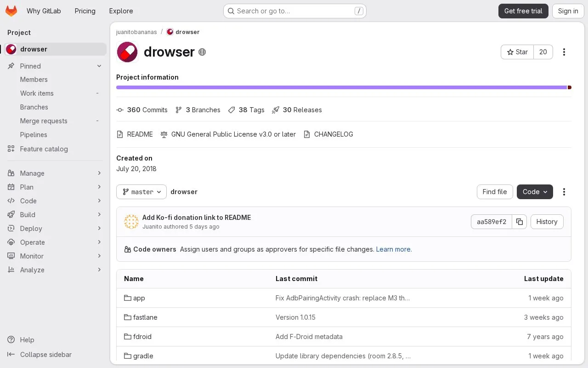The image size is (588, 368).
Task: Expand the Build section chevron
Action: [x=99, y=215]
